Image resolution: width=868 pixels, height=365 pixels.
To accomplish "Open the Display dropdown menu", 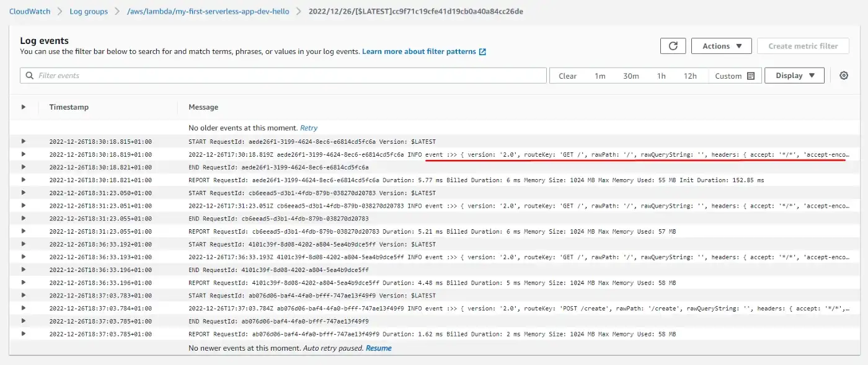I will click(794, 76).
